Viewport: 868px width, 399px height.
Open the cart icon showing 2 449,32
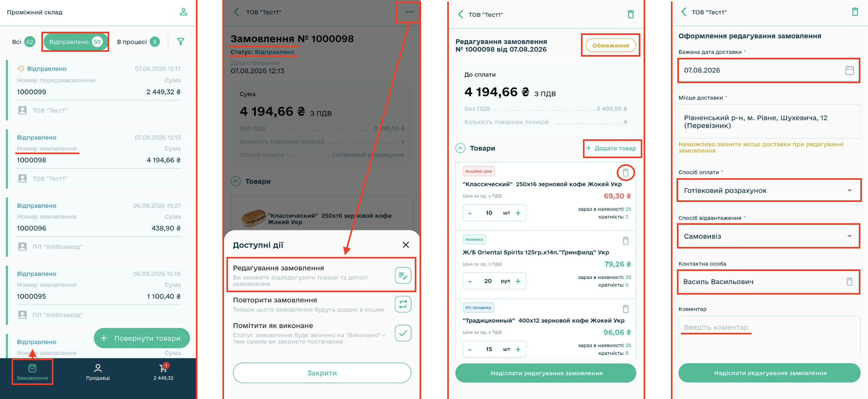pyautogui.click(x=163, y=372)
